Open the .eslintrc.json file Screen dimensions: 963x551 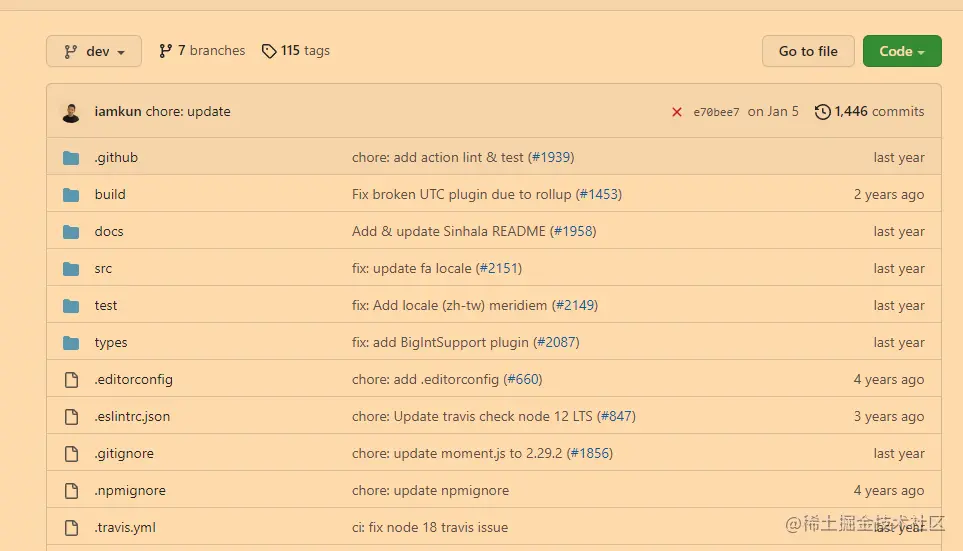point(132,417)
